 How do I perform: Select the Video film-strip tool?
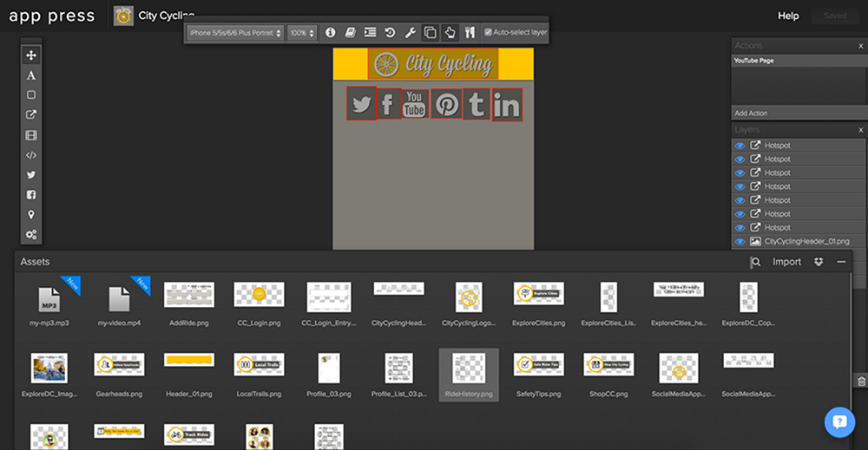pos(31,135)
